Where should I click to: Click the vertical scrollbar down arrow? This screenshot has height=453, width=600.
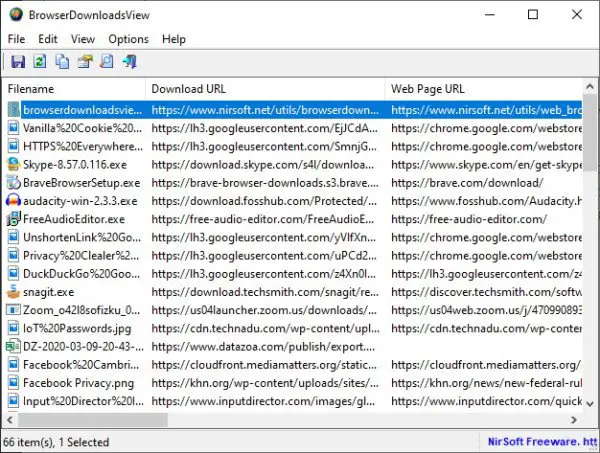pos(590,404)
